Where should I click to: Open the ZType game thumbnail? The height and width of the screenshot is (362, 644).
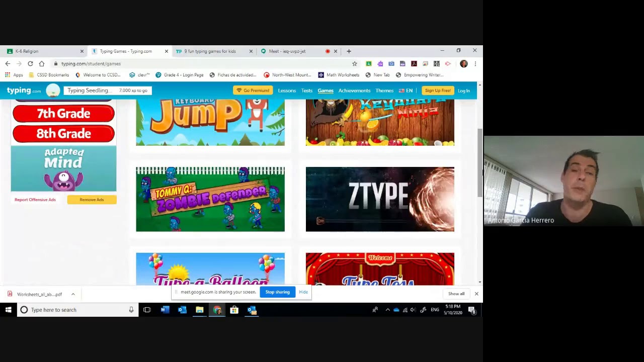(x=380, y=199)
